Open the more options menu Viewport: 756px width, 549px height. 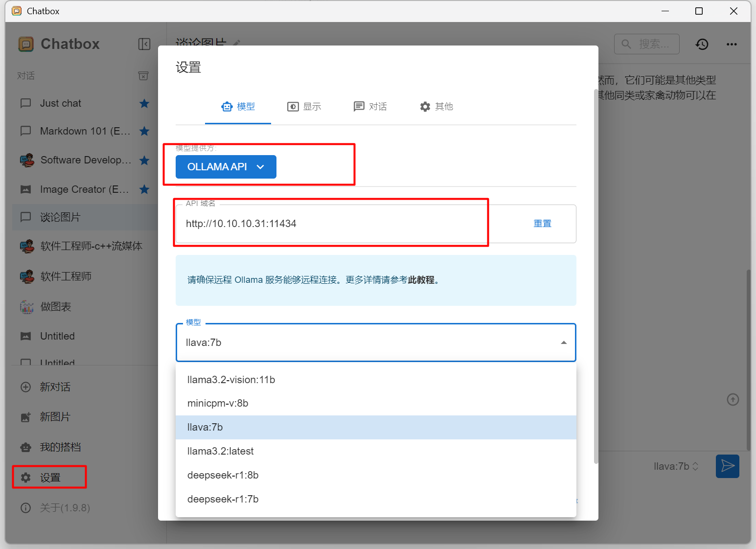732,44
